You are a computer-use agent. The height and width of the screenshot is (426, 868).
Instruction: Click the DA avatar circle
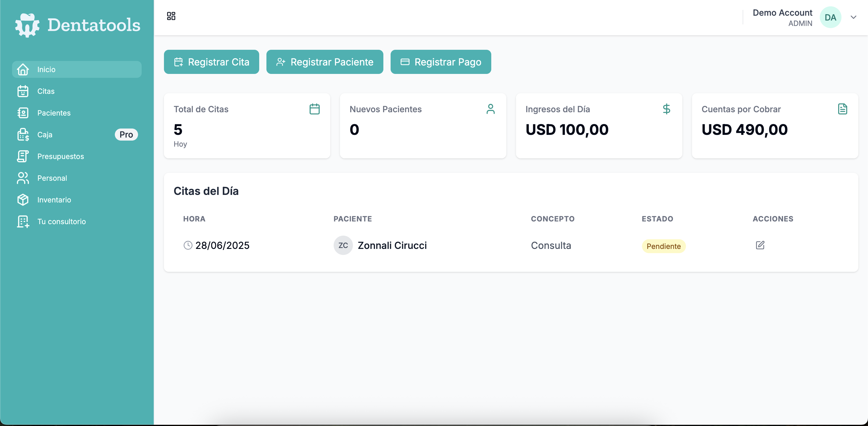tap(830, 17)
